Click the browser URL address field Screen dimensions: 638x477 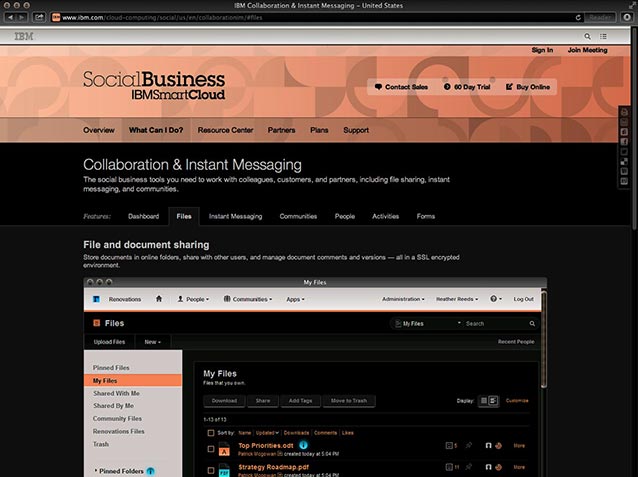click(x=300, y=17)
